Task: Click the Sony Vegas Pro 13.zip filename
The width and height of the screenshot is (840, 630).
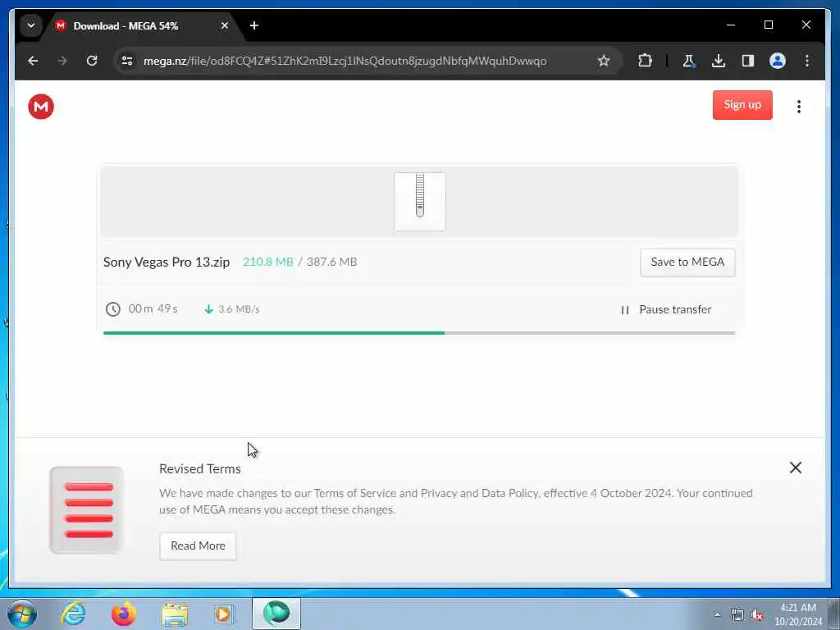Action: (167, 262)
